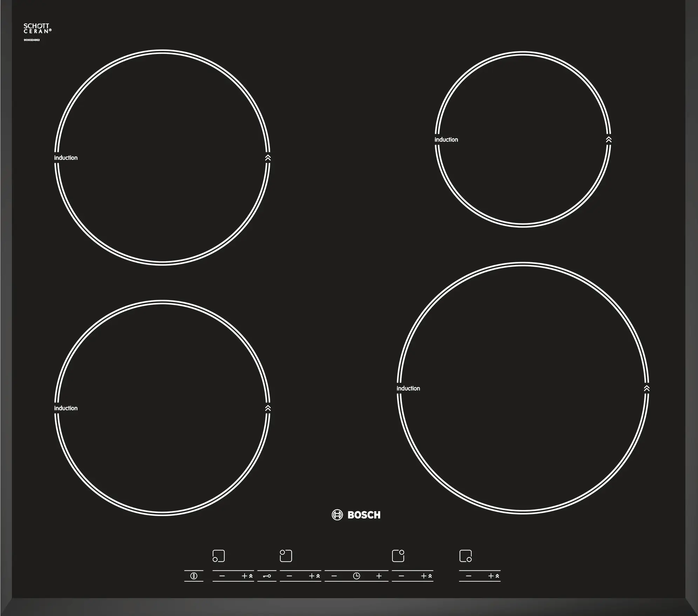The width and height of the screenshot is (698, 616).
Task: Tap the rear-right zone indicator icon
Action: 398,556
